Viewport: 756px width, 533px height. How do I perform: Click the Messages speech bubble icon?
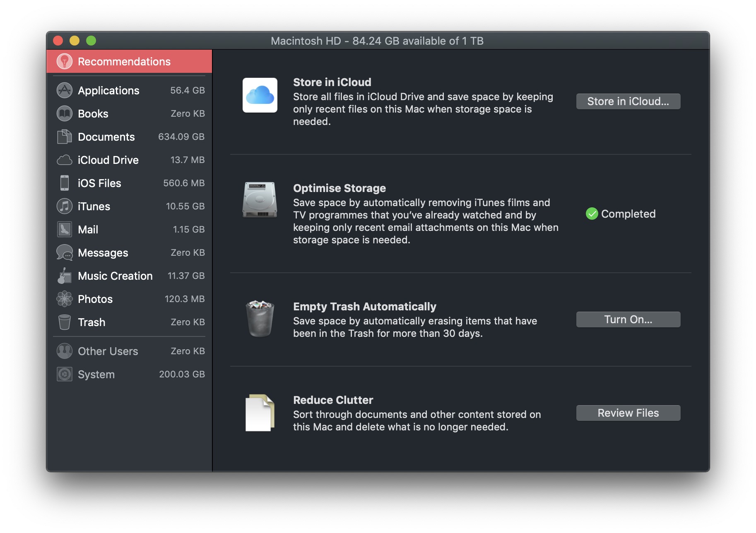tap(65, 252)
